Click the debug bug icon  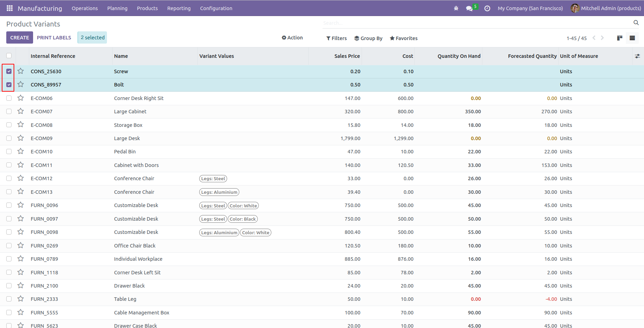point(456,8)
